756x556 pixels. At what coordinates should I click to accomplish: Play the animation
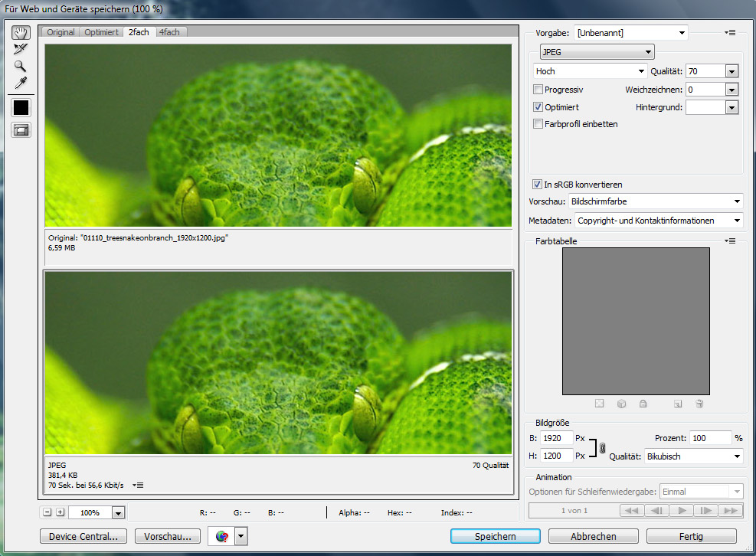682,510
